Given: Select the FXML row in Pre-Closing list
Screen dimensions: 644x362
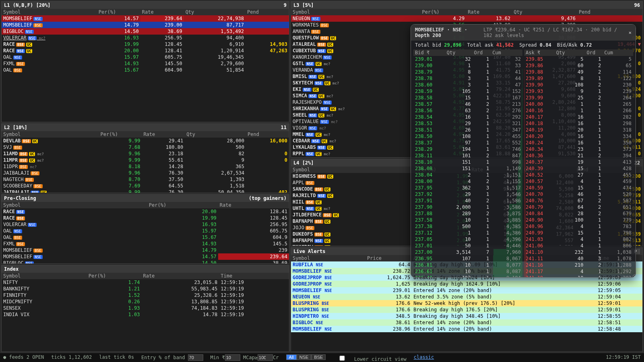Looking at the screenshot, I should [x=145, y=244].
